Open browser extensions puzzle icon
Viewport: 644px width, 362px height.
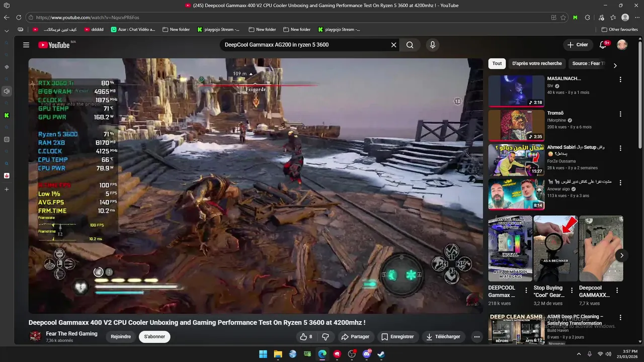click(587, 17)
